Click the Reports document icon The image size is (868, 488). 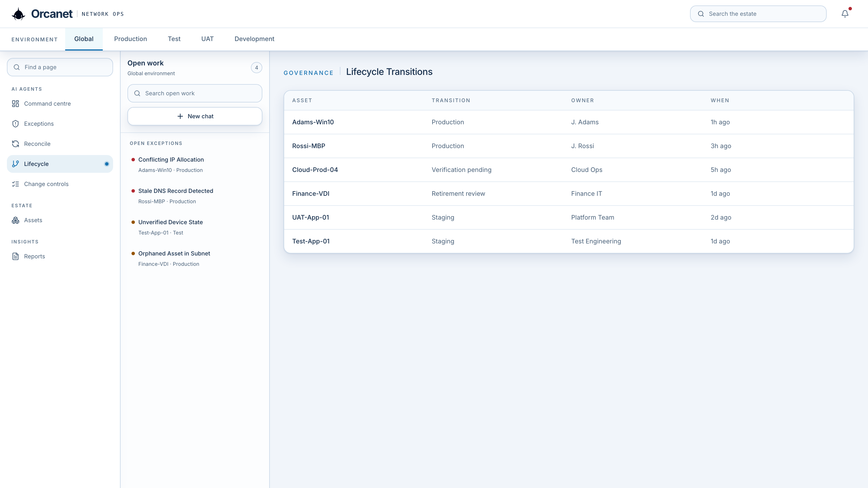15,256
